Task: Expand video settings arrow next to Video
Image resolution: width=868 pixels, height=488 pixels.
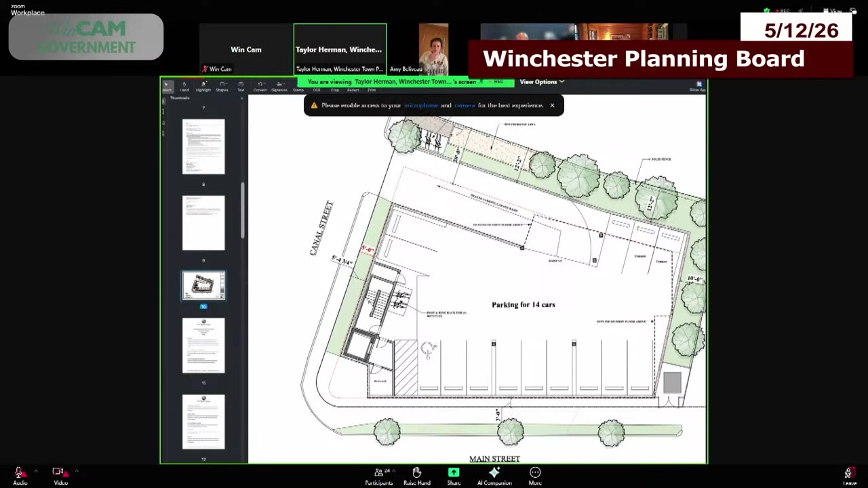Action: (x=76, y=470)
